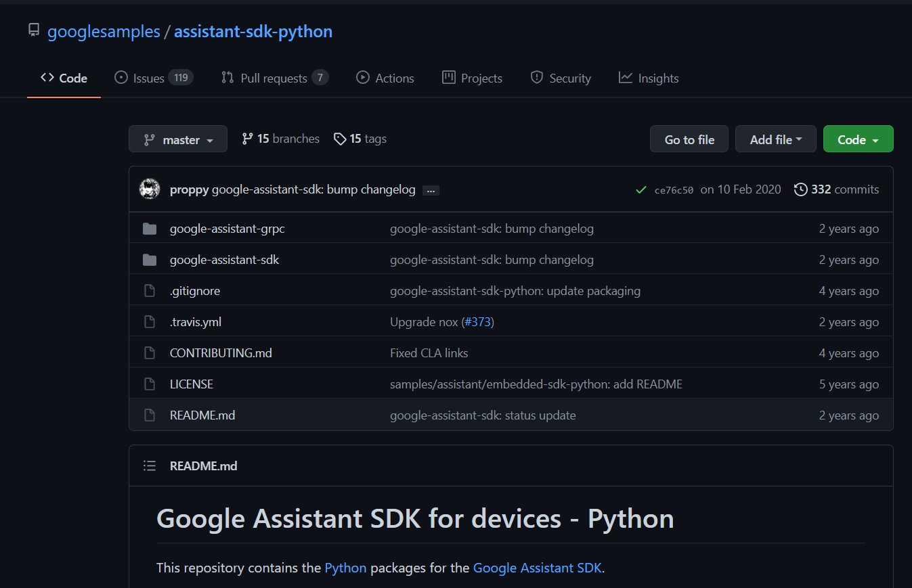Click the file icon beside LICENSE
The image size is (912, 588).
pos(150,384)
